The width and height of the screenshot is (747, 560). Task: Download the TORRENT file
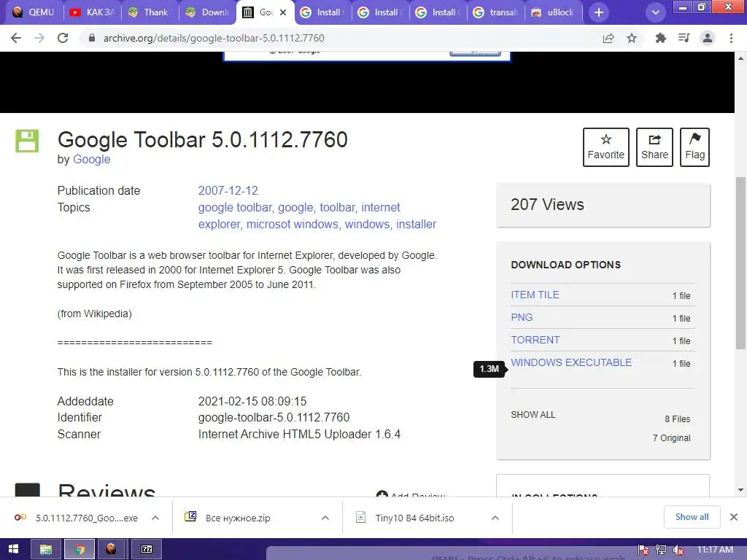[535, 340]
